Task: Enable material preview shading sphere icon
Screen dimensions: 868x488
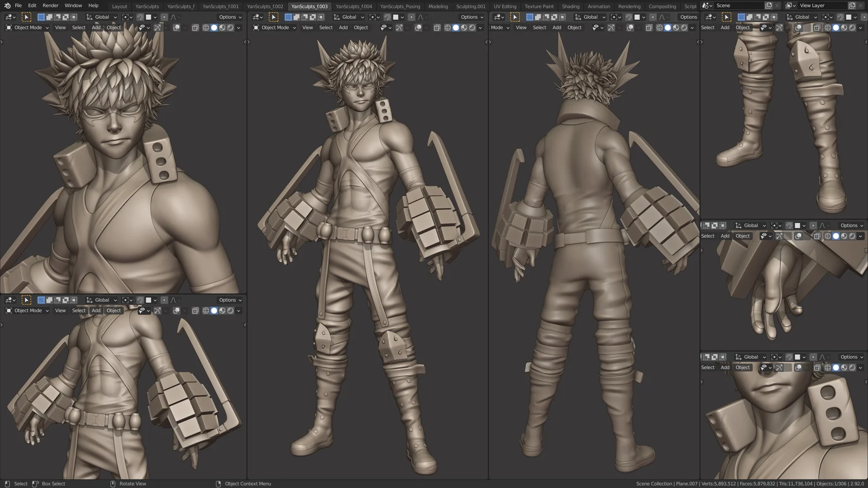Action: pyautogui.click(x=222, y=28)
